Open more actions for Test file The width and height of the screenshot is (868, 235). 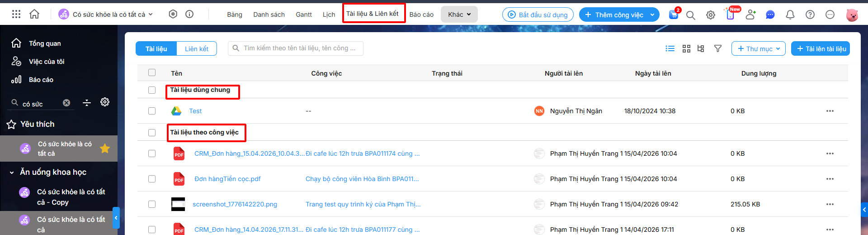pos(830,111)
